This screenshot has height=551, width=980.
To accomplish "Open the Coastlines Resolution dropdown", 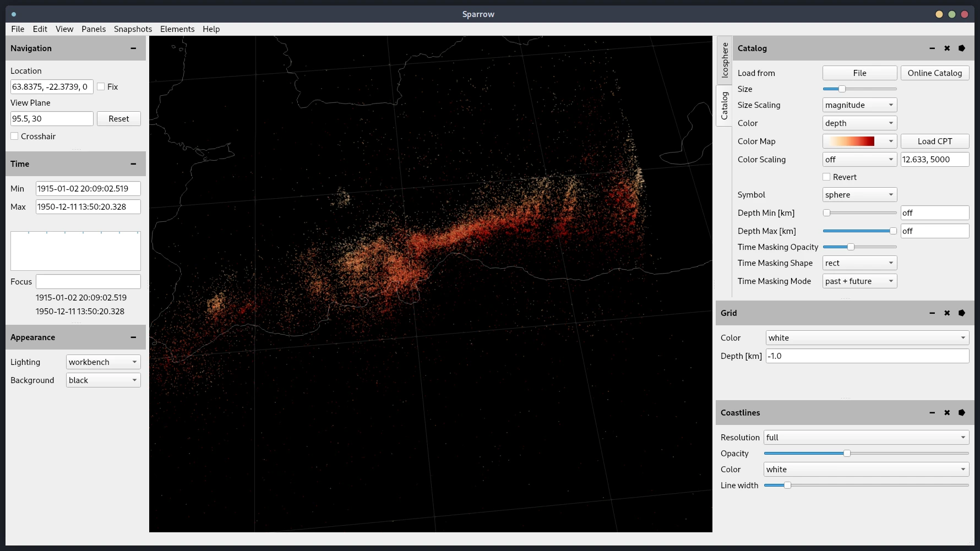I will click(x=866, y=438).
